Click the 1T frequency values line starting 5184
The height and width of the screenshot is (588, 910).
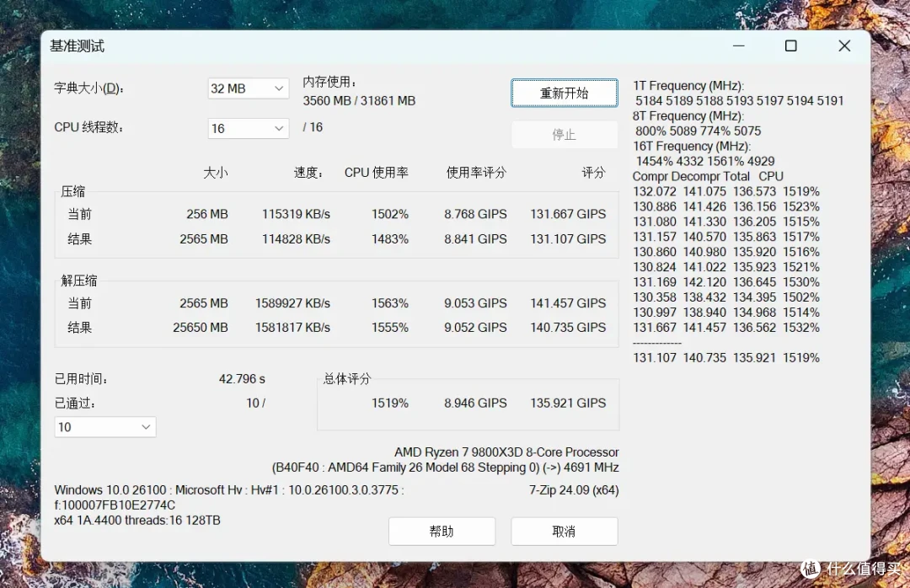(x=740, y=101)
